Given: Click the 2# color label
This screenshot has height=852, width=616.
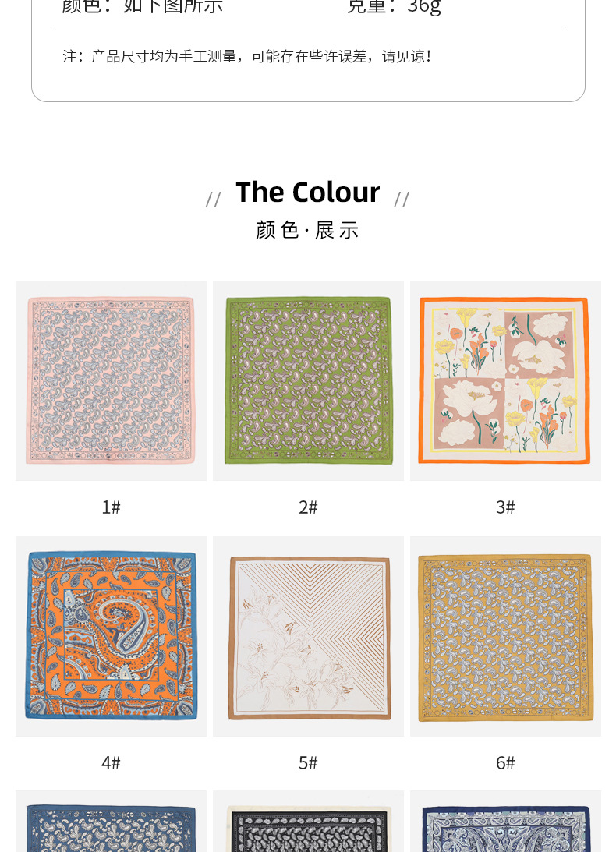Looking at the screenshot, I should pos(308,507).
